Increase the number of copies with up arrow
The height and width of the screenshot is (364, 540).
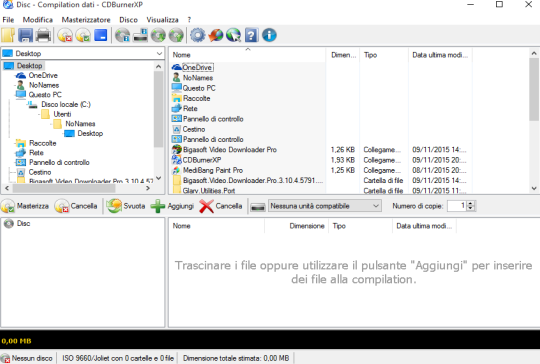click(471, 204)
